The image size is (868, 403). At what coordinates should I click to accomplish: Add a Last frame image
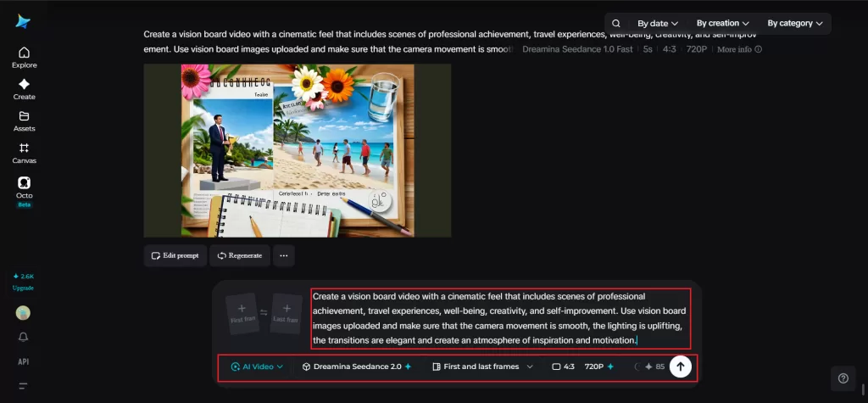[287, 313]
